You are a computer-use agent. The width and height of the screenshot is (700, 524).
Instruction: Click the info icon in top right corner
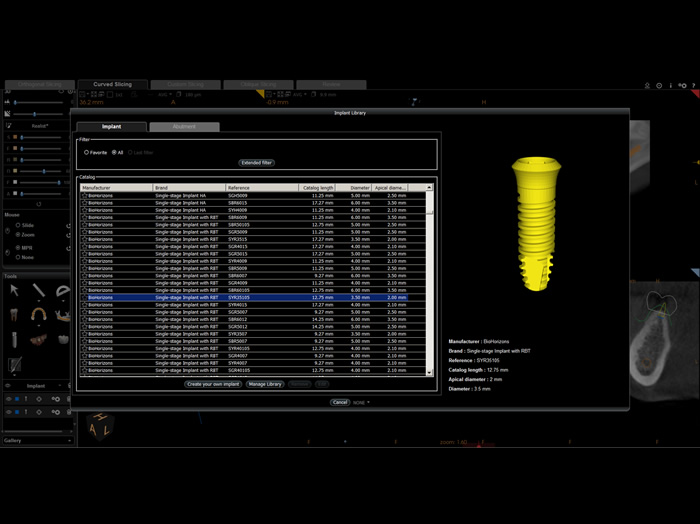671,85
